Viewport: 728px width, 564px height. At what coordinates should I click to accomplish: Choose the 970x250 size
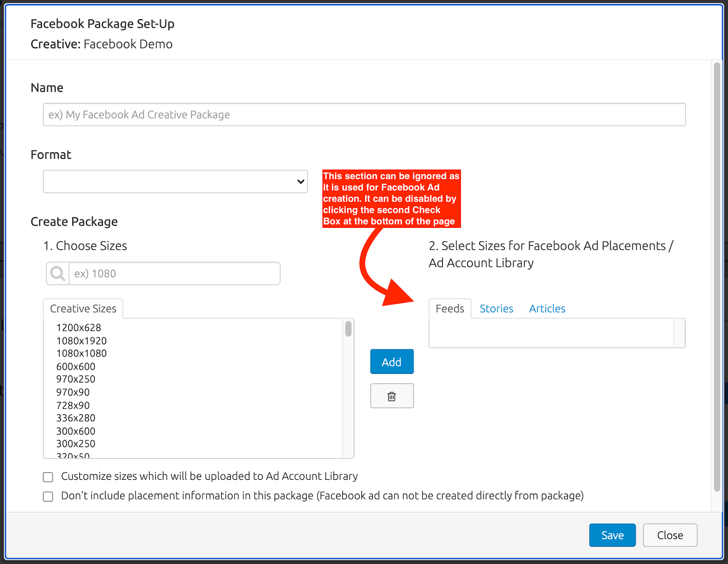76,379
